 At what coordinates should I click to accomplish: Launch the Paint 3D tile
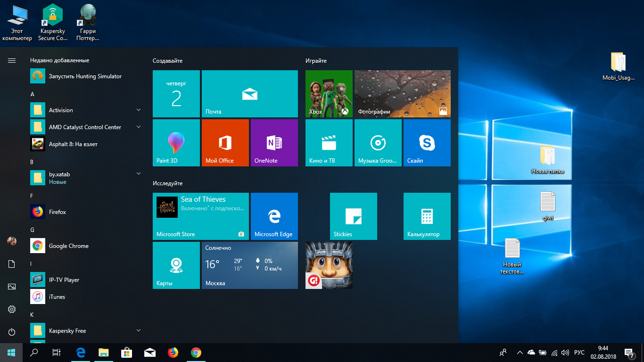point(177,143)
